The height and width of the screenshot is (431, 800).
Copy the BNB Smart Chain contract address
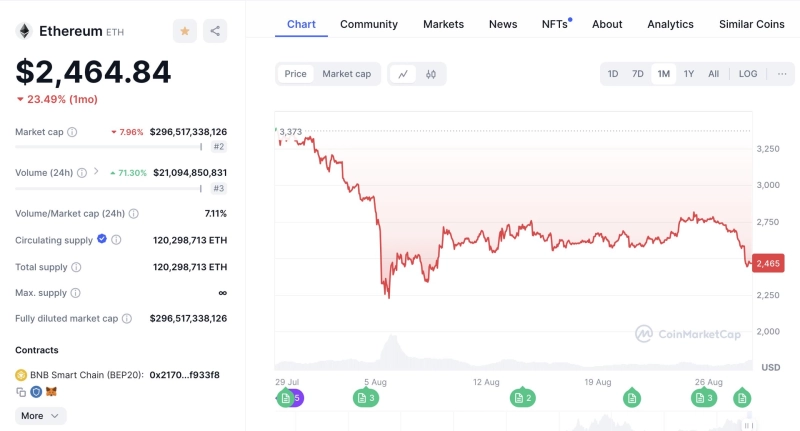coord(20,392)
